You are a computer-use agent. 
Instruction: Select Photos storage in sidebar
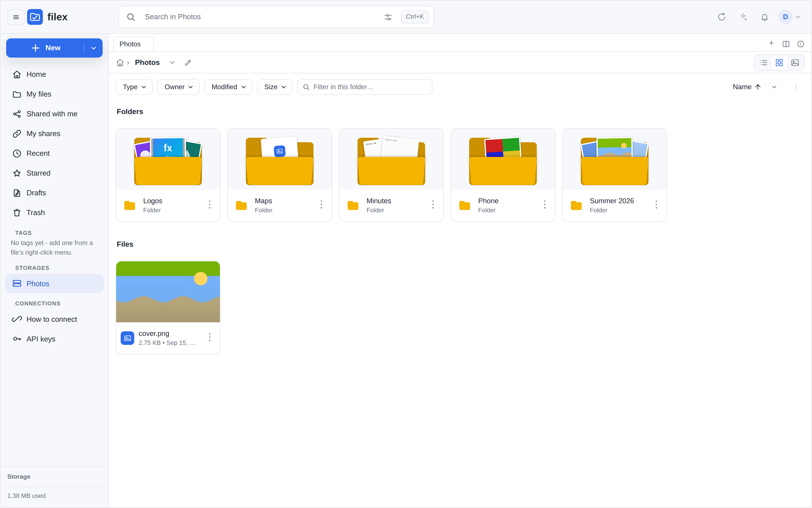tap(54, 284)
